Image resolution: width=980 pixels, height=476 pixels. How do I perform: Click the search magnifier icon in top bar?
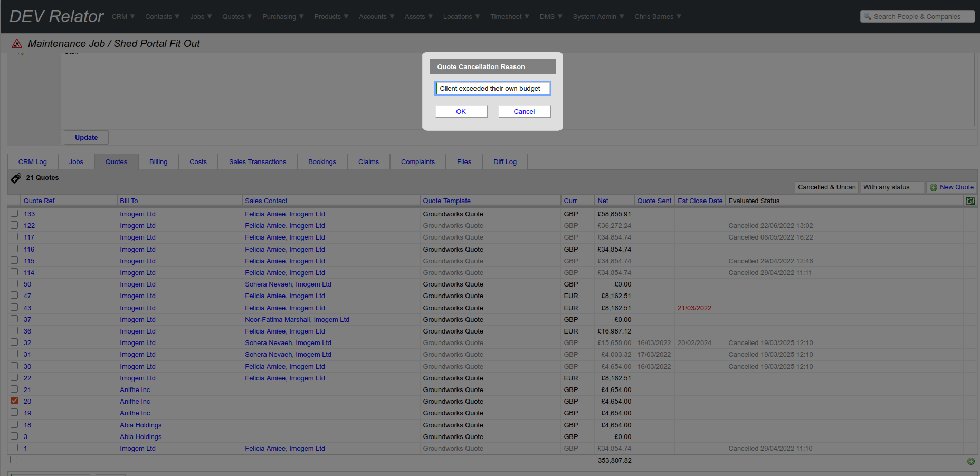pyautogui.click(x=868, y=16)
